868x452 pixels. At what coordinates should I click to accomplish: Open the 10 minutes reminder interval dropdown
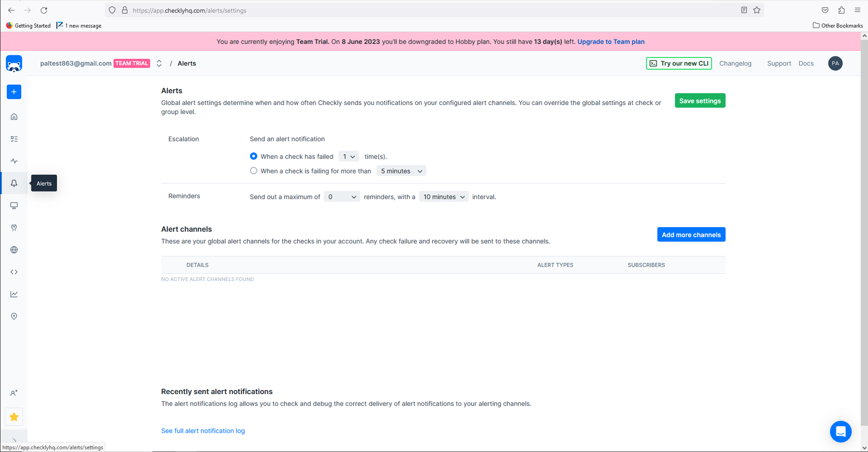(444, 197)
